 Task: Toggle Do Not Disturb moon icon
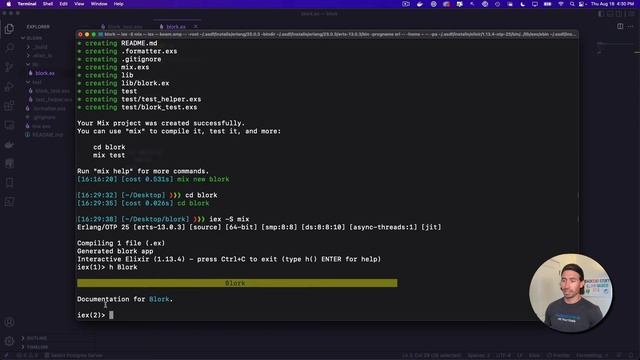point(522,4)
